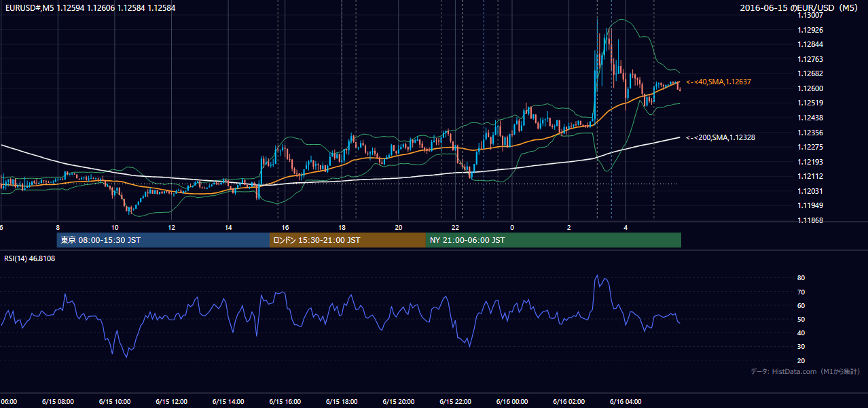Click RSI scale level 30
The width and height of the screenshot is (868, 408).
pyautogui.click(x=801, y=347)
